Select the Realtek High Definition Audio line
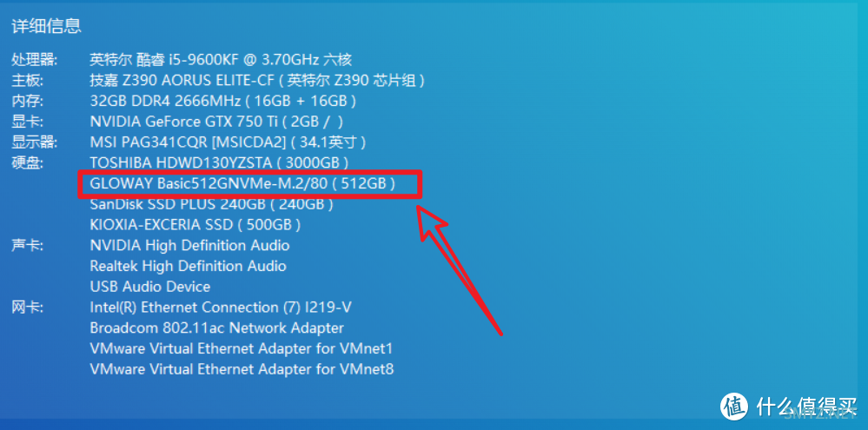Screen dimensions: 868x430 click(x=188, y=266)
